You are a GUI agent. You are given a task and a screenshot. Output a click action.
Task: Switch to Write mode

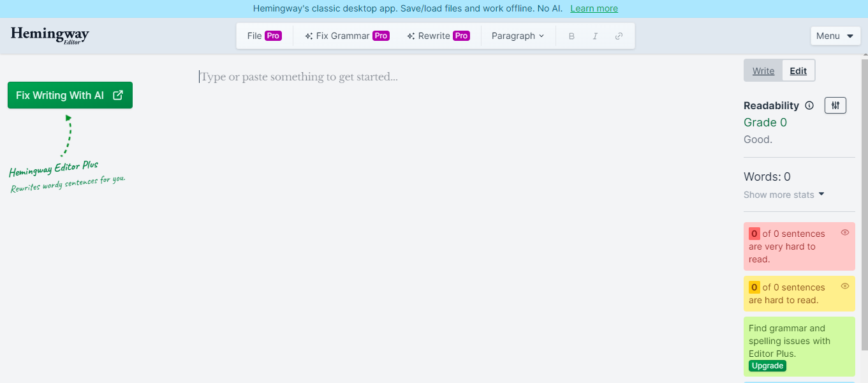[763, 71]
